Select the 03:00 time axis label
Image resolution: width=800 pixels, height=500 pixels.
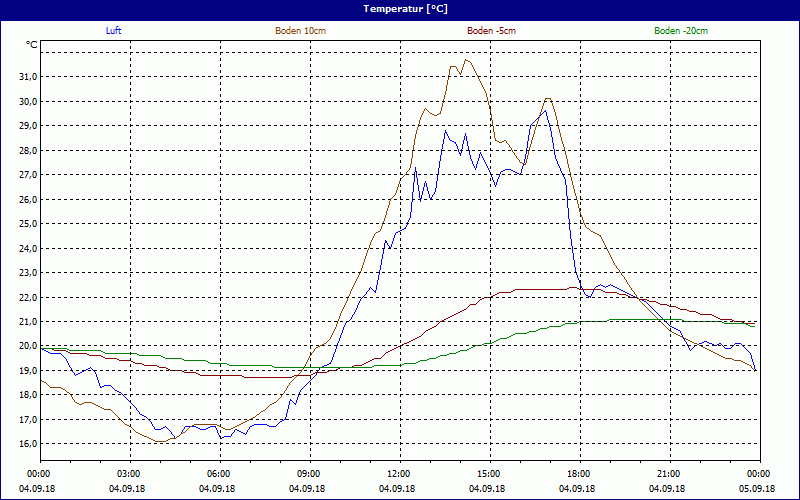[x=128, y=474]
